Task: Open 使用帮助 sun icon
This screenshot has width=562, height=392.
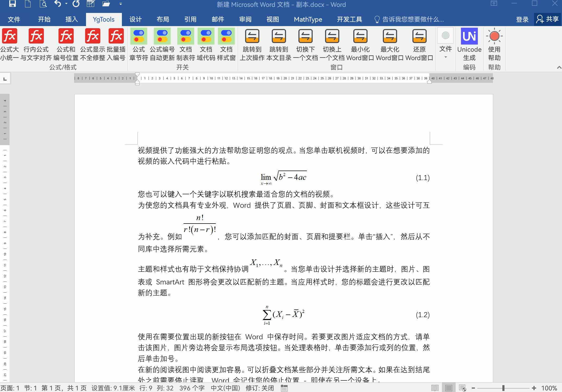Action: click(494, 36)
